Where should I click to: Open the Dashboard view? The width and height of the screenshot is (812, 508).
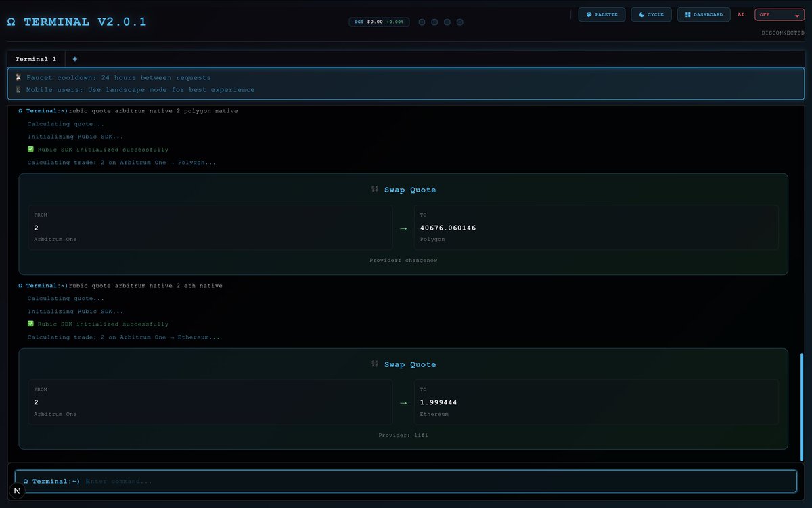pyautogui.click(x=704, y=14)
